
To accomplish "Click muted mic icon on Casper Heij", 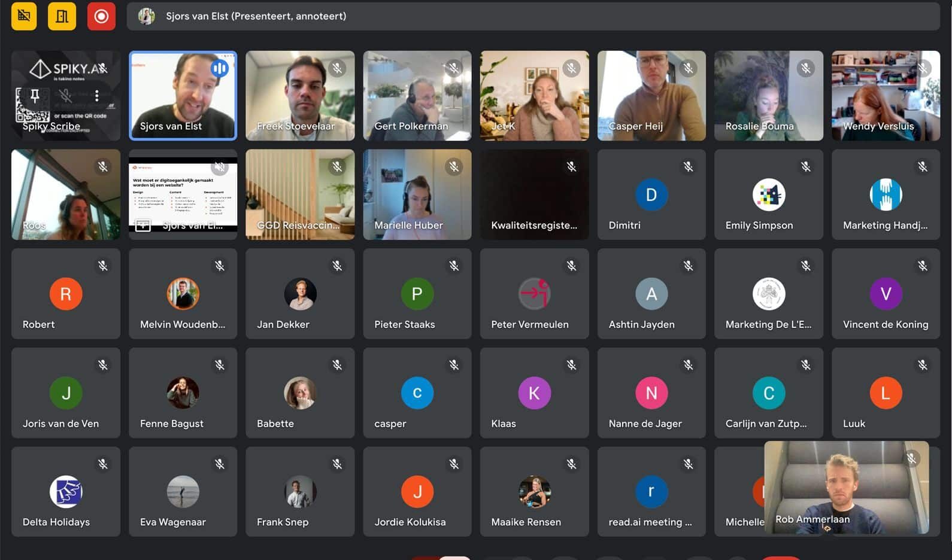I will (x=689, y=68).
